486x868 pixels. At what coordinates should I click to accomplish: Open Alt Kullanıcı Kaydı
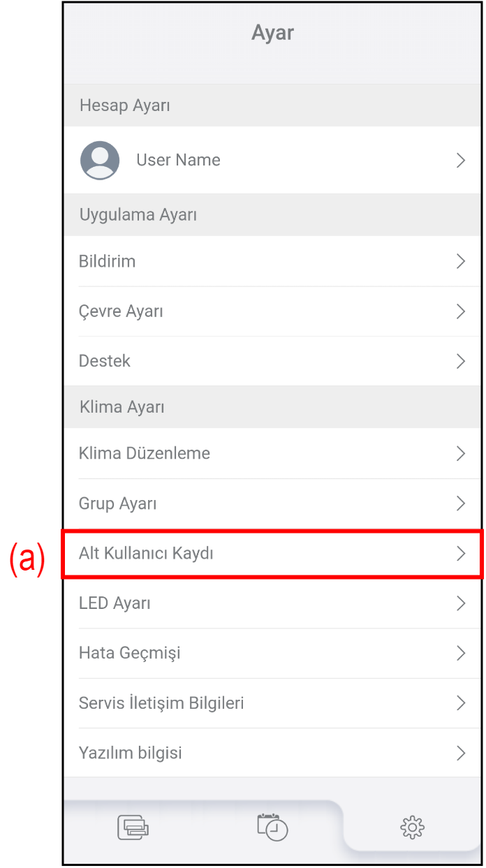(x=146, y=554)
